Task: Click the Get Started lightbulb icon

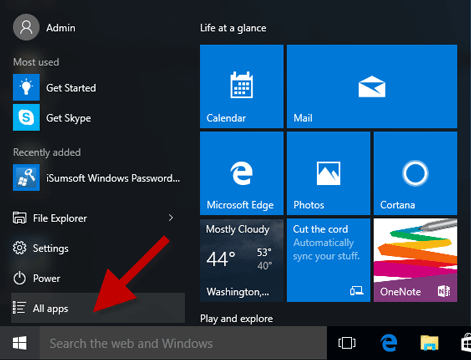Action: tap(26, 87)
